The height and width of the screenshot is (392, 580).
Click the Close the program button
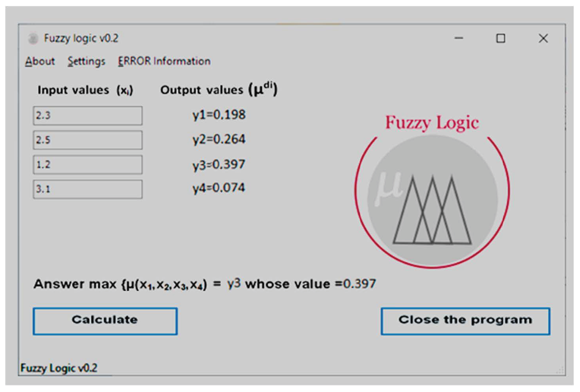coord(465,321)
